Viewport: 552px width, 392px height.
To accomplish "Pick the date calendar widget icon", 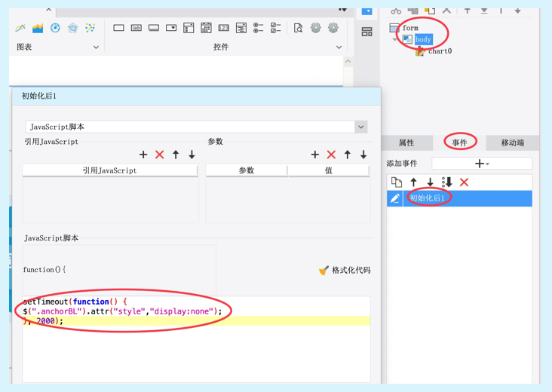I will [x=206, y=28].
